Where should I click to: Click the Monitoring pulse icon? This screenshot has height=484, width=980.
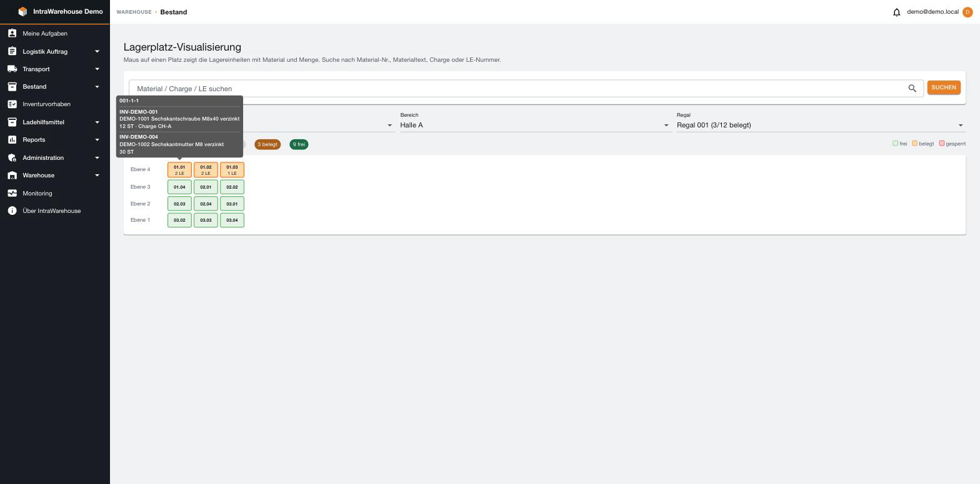click(x=12, y=194)
